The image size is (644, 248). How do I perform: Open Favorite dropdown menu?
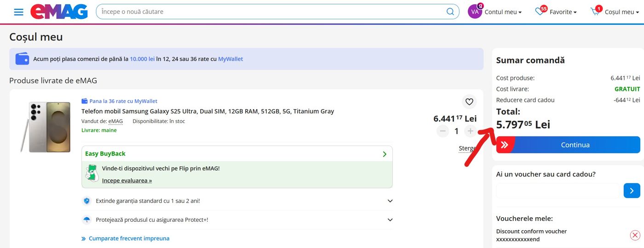[x=563, y=12]
